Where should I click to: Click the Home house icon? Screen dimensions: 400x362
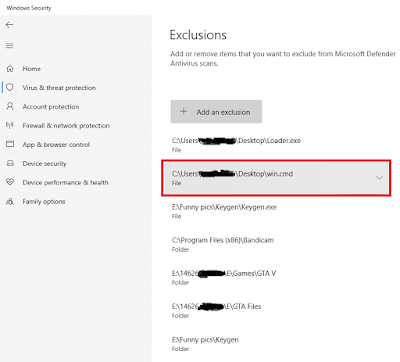[10, 69]
